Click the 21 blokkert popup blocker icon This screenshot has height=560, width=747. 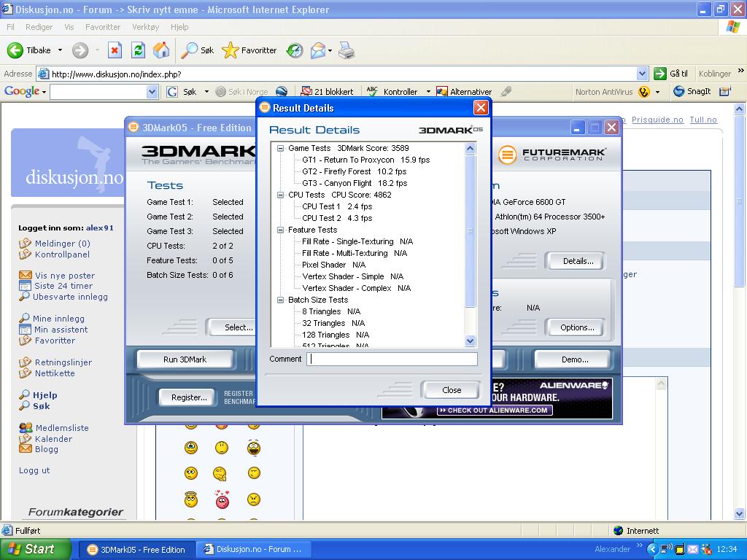click(x=306, y=91)
